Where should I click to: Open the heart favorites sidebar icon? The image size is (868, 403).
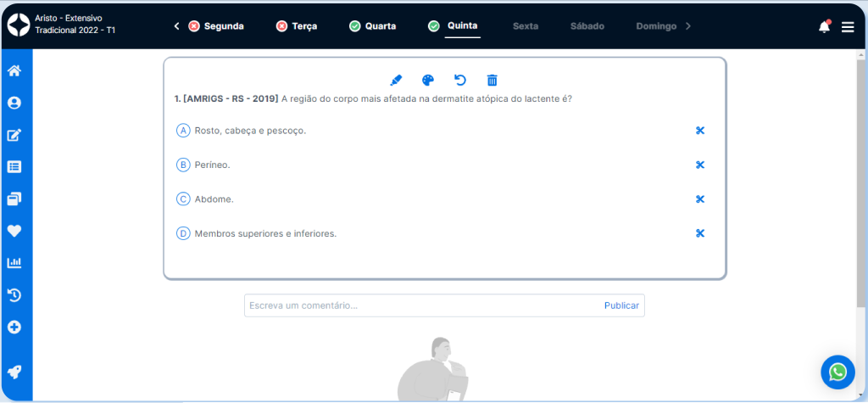14,231
